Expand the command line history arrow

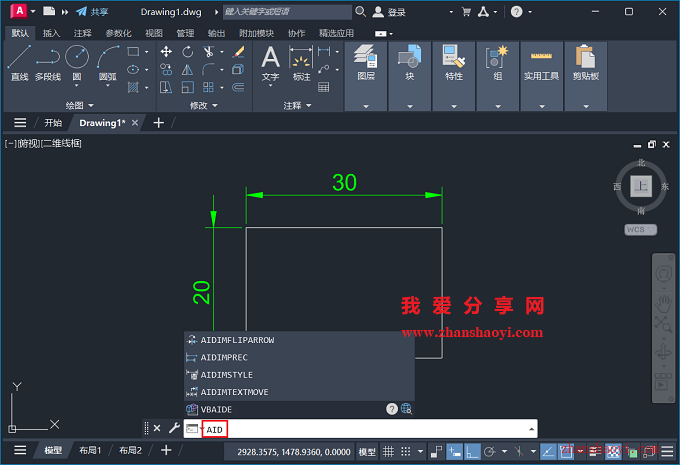click(531, 429)
